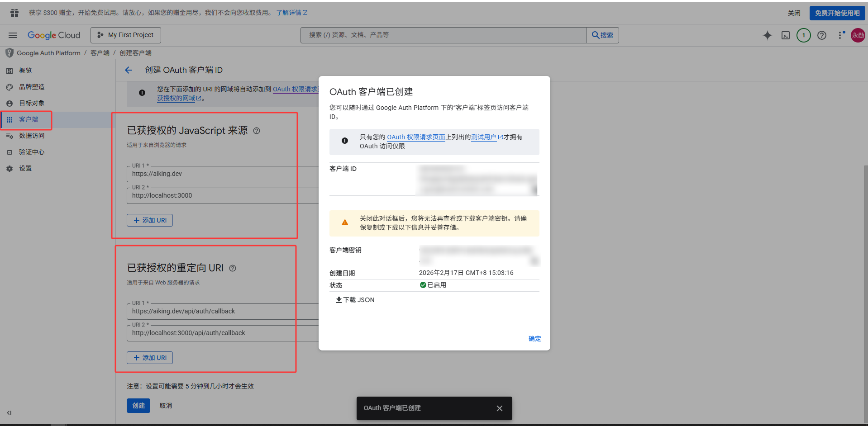Click the Google Cloud logo
868x426 pixels.
point(54,35)
